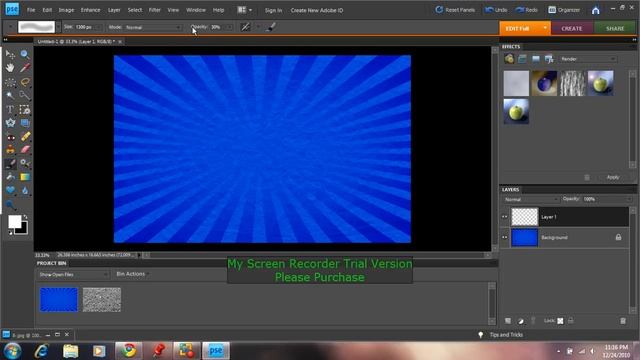The width and height of the screenshot is (640, 360).
Task: Open brush Size slider dropdown
Action: pyautogui.click(x=98, y=27)
